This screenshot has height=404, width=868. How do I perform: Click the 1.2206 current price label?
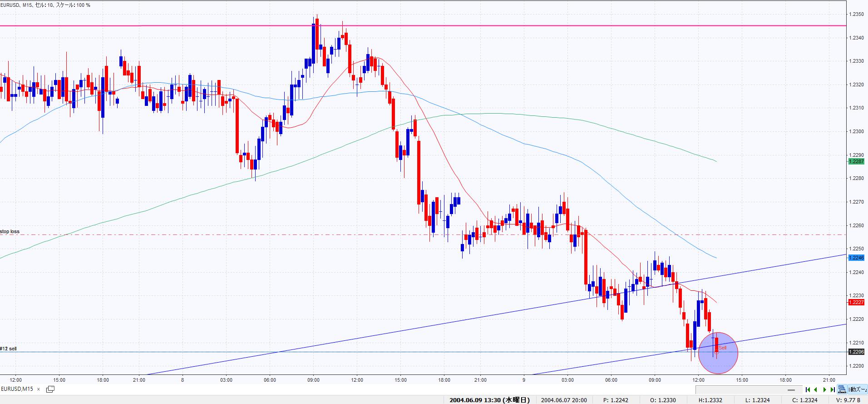856,352
